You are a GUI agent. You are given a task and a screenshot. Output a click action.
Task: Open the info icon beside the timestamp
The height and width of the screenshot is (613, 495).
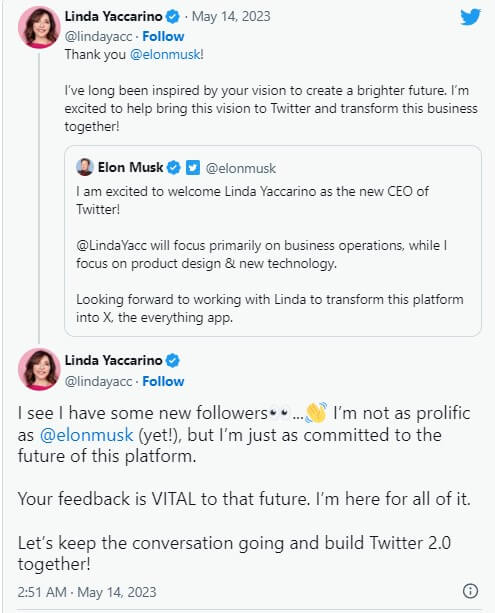click(x=470, y=591)
